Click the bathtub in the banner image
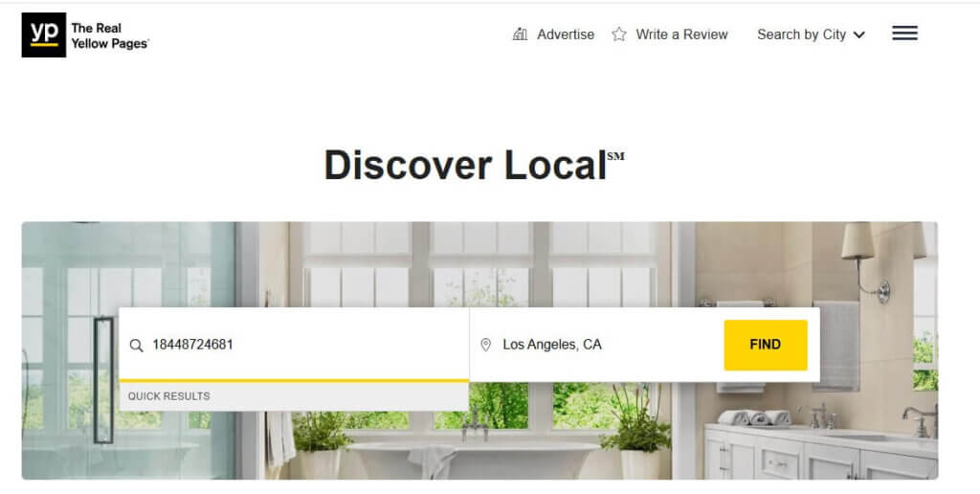Viewport: 980px width, 494px height. pos(472,460)
